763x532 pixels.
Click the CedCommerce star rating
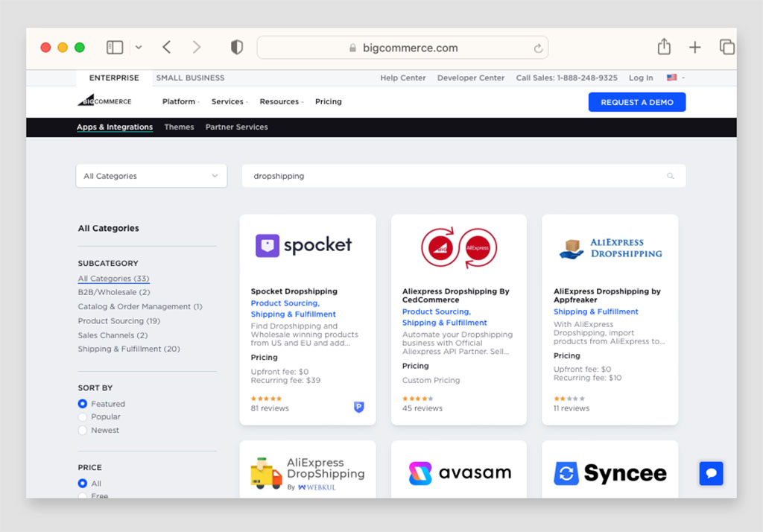click(417, 399)
